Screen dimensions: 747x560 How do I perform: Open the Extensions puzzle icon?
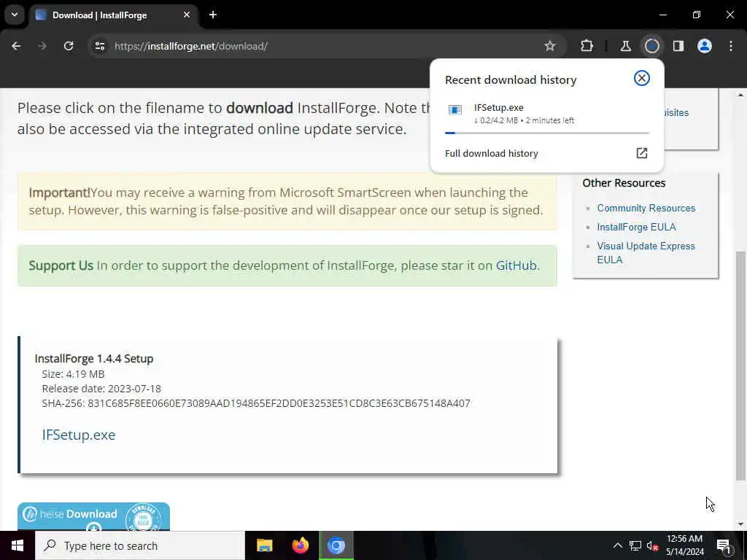click(587, 46)
